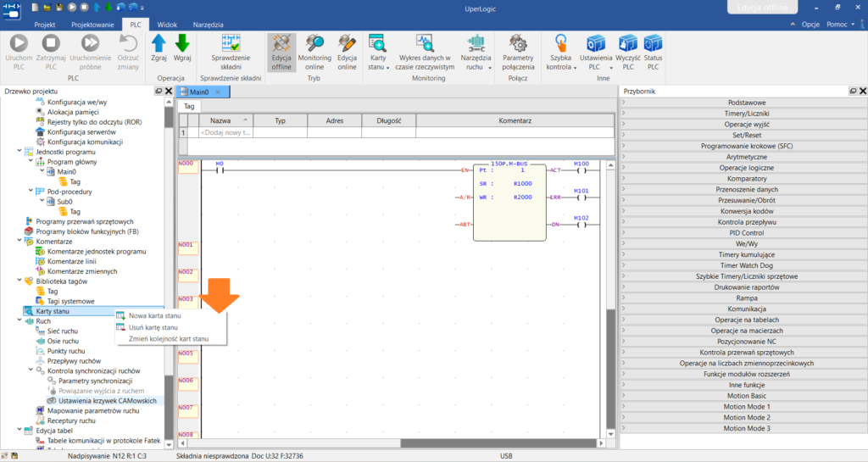
Task: Click the M0 contact on rung N000
Action: 220,169
